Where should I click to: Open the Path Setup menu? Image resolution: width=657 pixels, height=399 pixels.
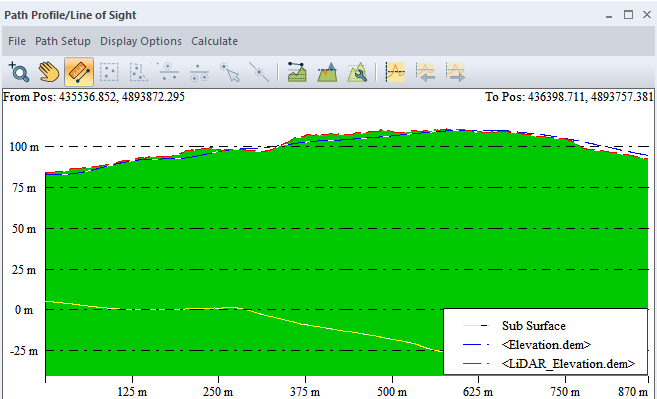click(63, 41)
